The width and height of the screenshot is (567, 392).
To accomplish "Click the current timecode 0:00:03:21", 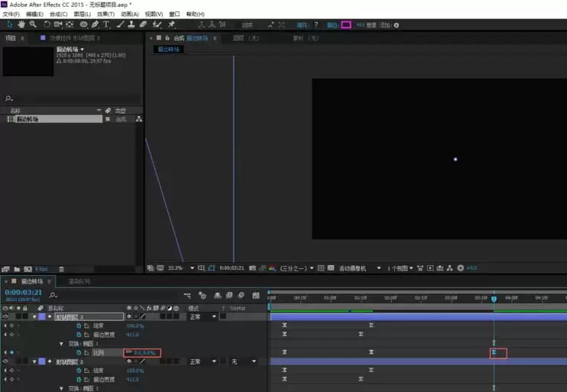I will [x=24, y=292].
